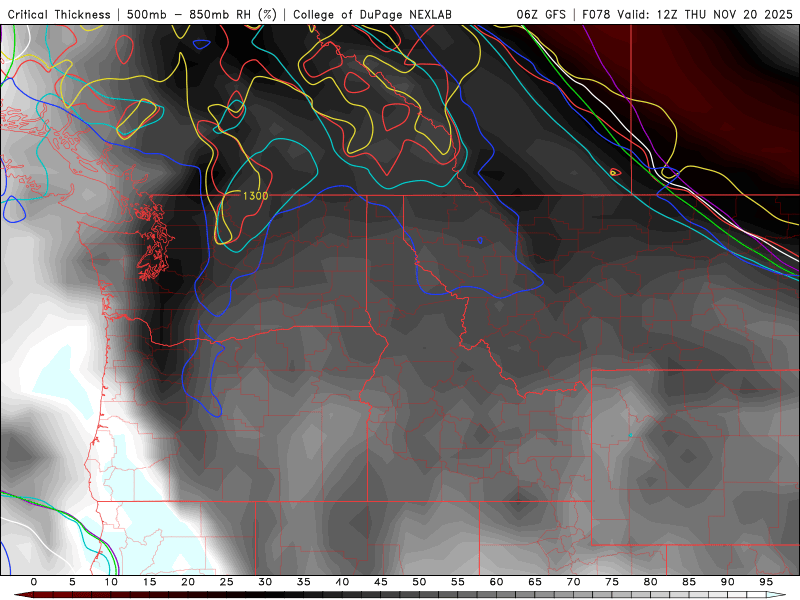Click the "45" label on the RH legend

pos(381,582)
